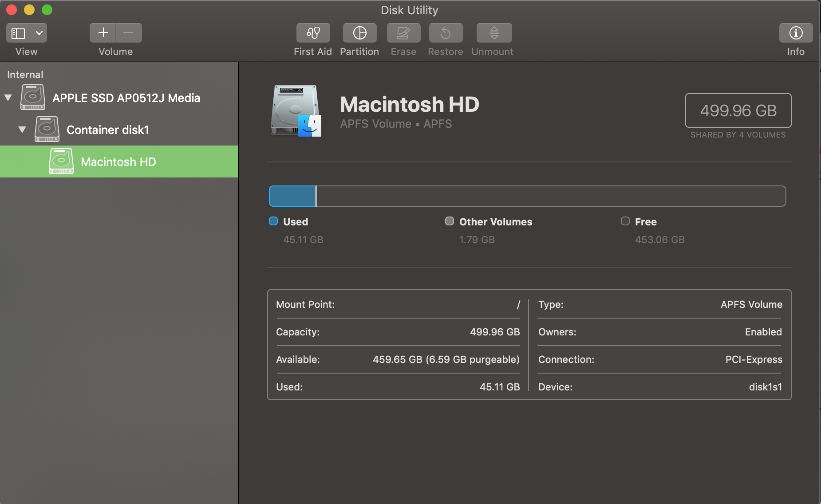Collapse the APPLE SSD AP0512J Media tree
This screenshot has height=504, width=821.
[8, 98]
